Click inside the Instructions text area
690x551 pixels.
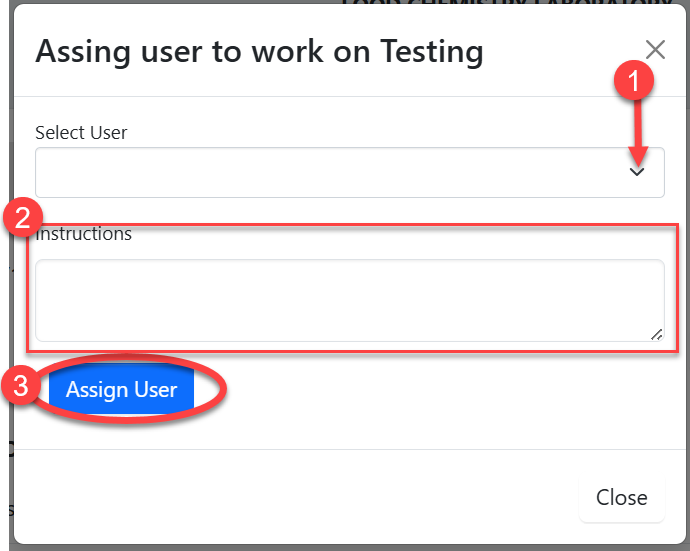340,300
